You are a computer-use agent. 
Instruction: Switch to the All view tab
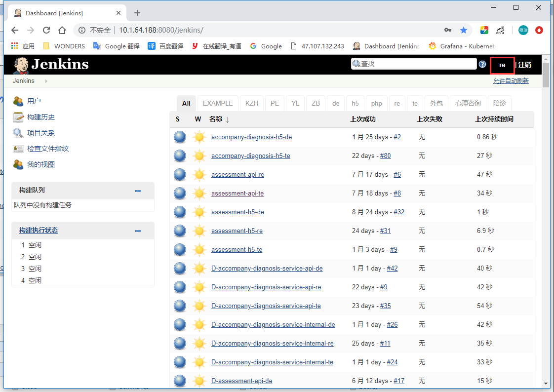tap(186, 104)
